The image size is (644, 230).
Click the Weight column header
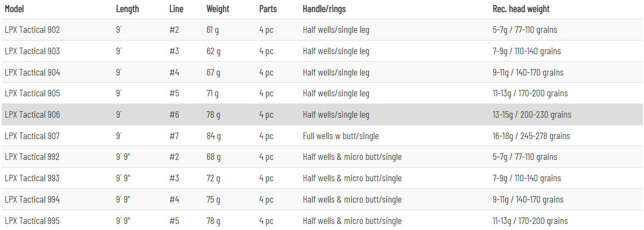[218, 9]
